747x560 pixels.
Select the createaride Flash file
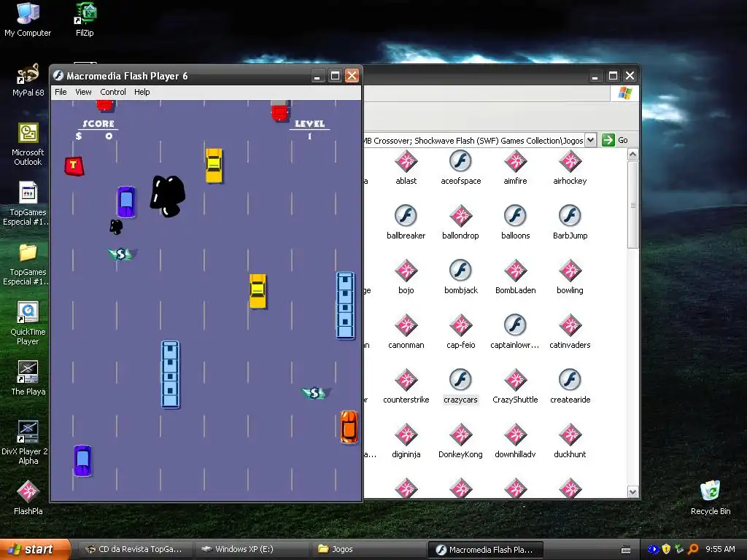(570, 381)
